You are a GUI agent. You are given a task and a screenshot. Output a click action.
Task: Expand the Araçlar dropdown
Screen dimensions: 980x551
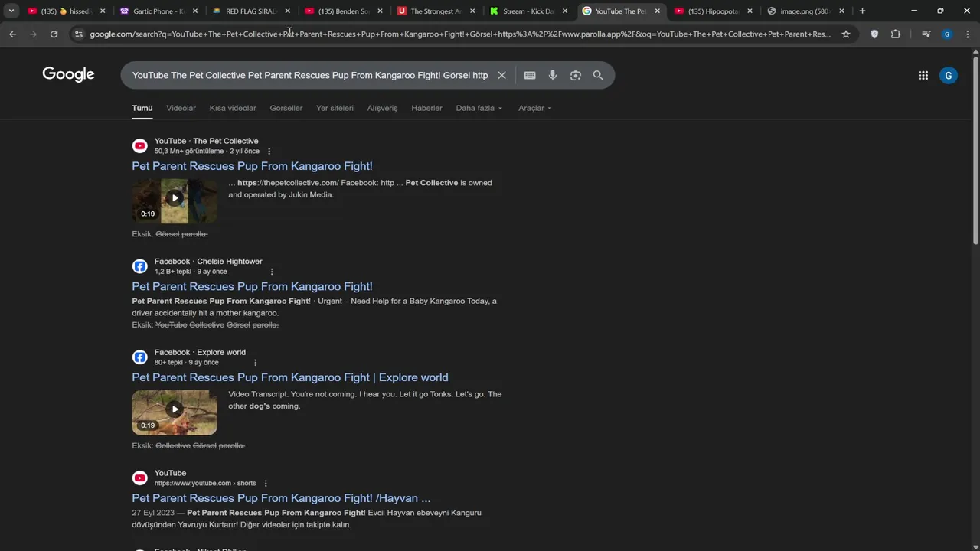[x=535, y=108]
